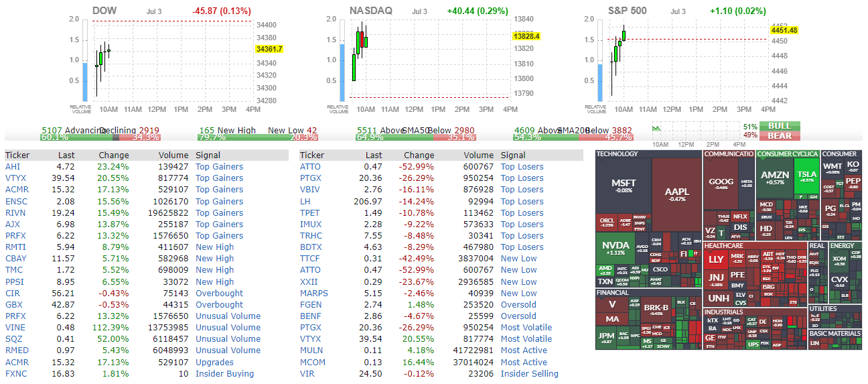Image resolution: width=868 pixels, height=384 pixels.
Task: Select the MSFT tile in heatmap
Action: [624, 186]
